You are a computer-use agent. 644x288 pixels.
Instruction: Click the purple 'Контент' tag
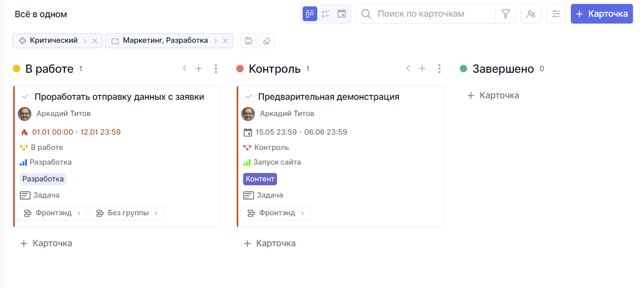[x=260, y=179]
